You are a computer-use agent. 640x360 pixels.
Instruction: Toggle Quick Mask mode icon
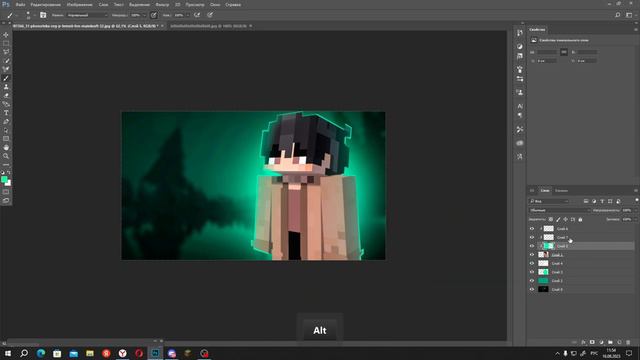point(6,192)
